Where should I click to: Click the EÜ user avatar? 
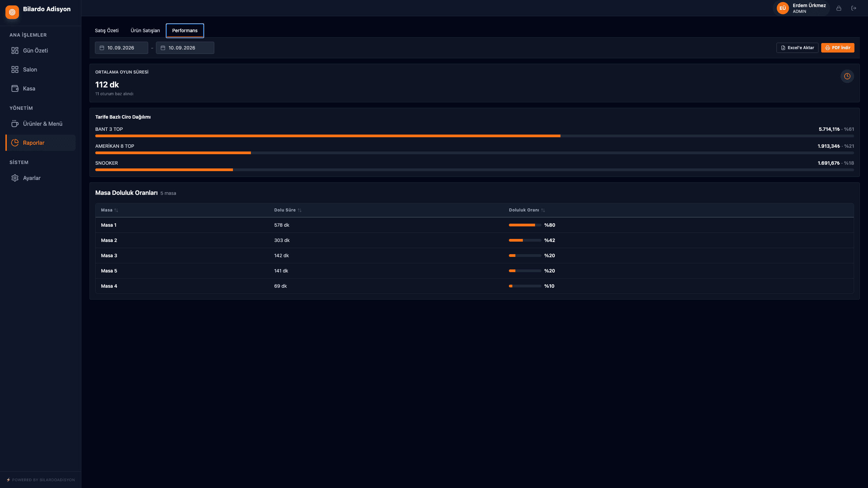point(783,8)
